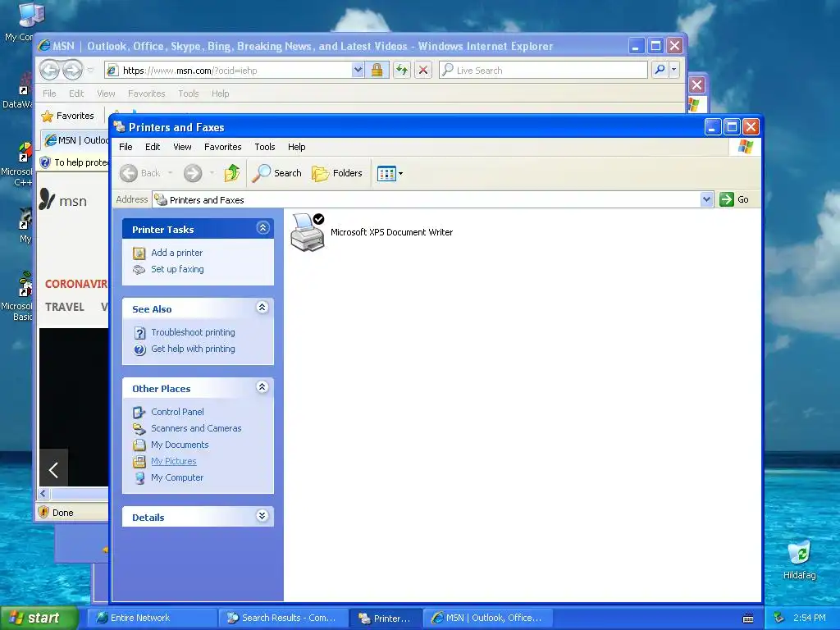
Task: Click the security lock icon in IE
Action: (377, 71)
